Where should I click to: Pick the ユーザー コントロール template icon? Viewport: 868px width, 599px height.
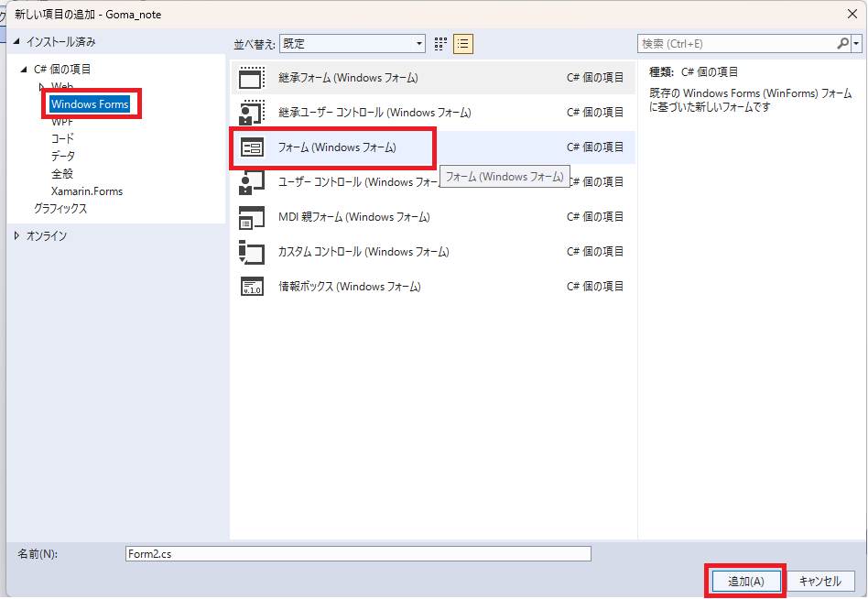coord(251,182)
